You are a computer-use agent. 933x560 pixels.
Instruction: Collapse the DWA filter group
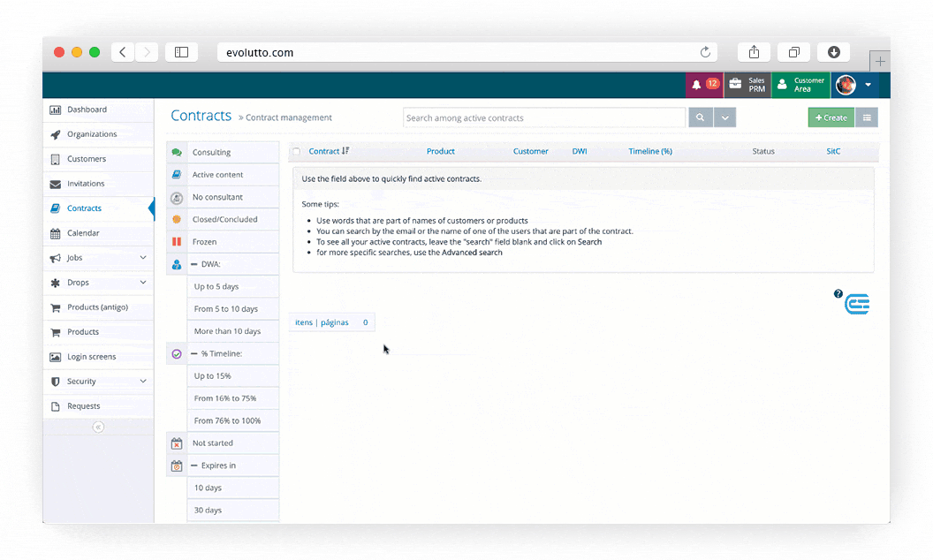193,264
